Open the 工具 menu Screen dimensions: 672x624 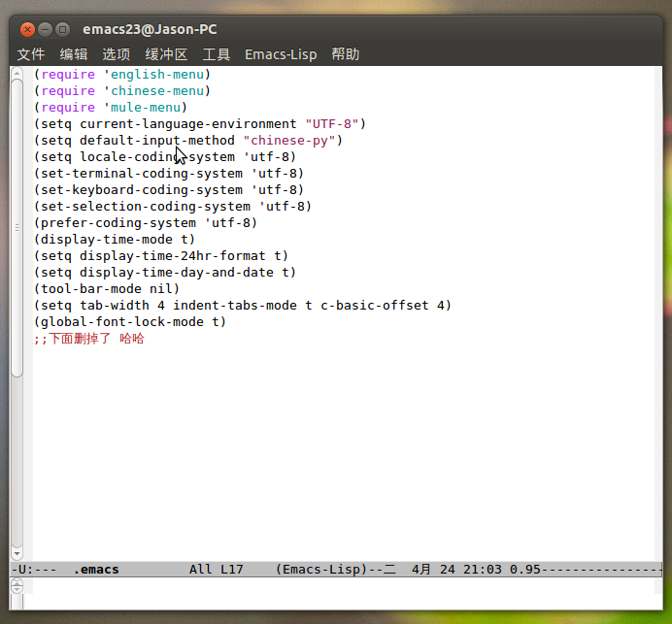click(x=217, y=54)
